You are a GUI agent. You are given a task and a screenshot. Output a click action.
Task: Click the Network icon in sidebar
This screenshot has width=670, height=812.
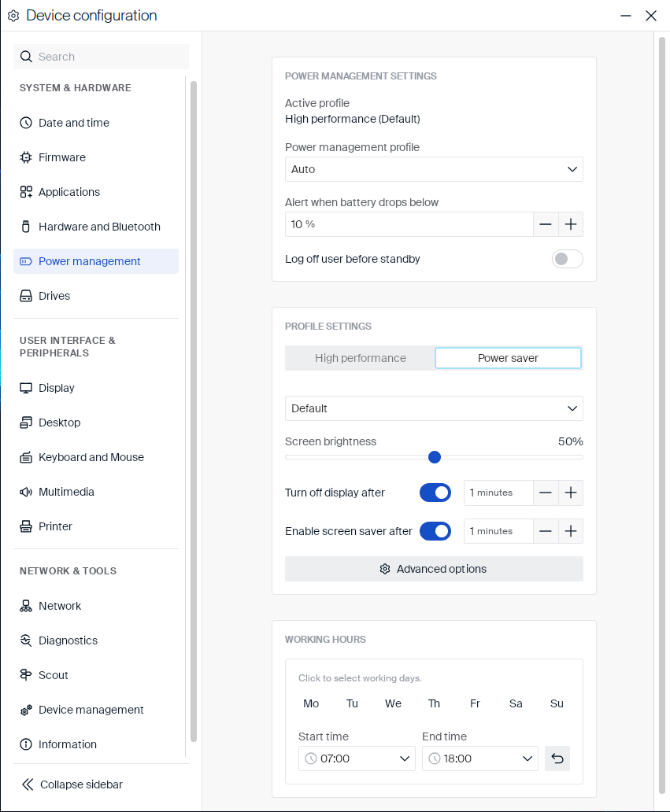[26, 606]
